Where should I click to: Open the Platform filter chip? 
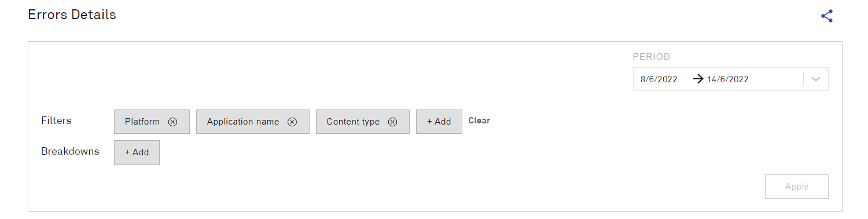(152, 122)
